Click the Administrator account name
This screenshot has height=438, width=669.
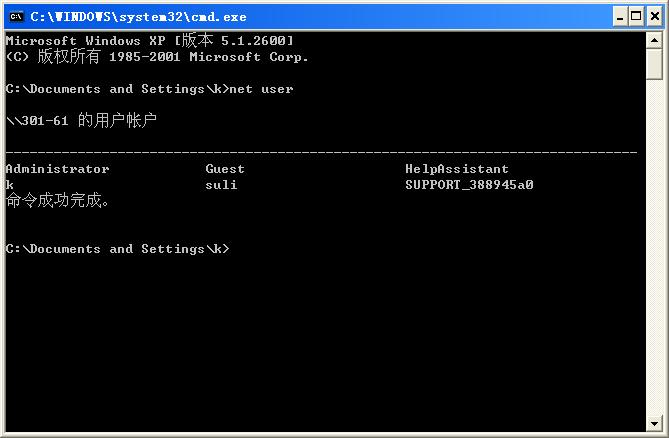click(x=57, y=169)
